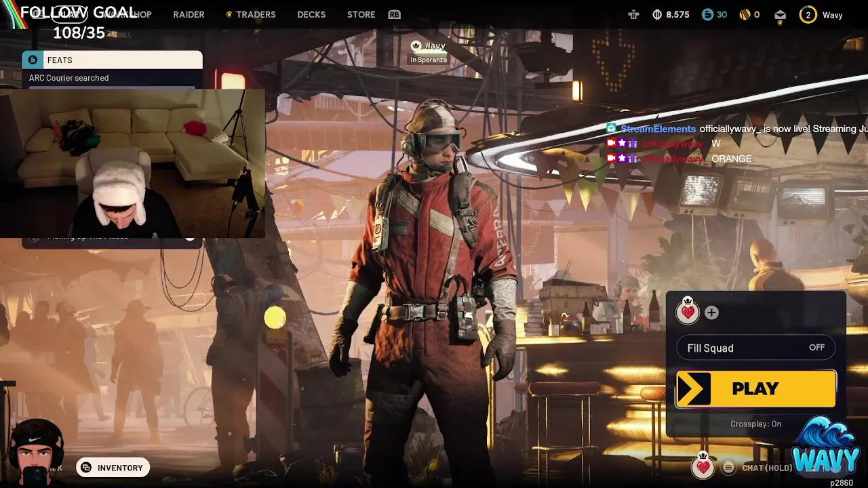The width and height of the screenshot is (868, 488).
Task: Click the inventory controller glyph icon
Action: coord(86,468)
